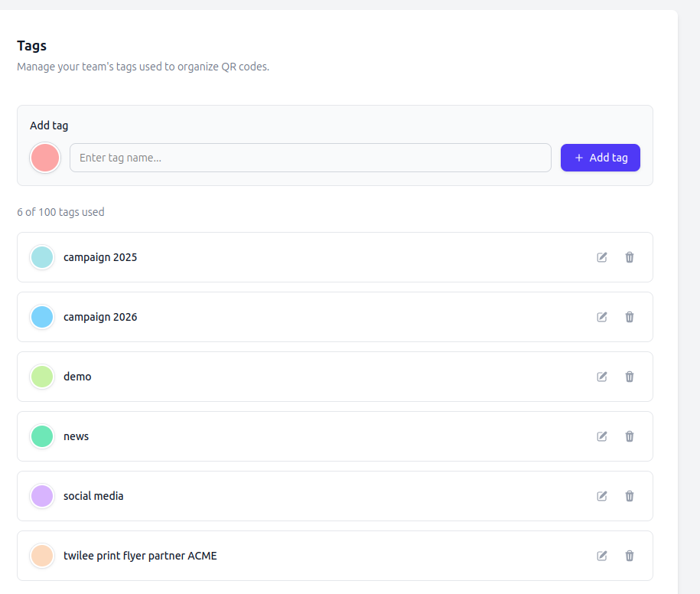Click the blue circle of campaign 2026
Image resolution: width=700 pixels, height=594 pixels.
(42, 317)
